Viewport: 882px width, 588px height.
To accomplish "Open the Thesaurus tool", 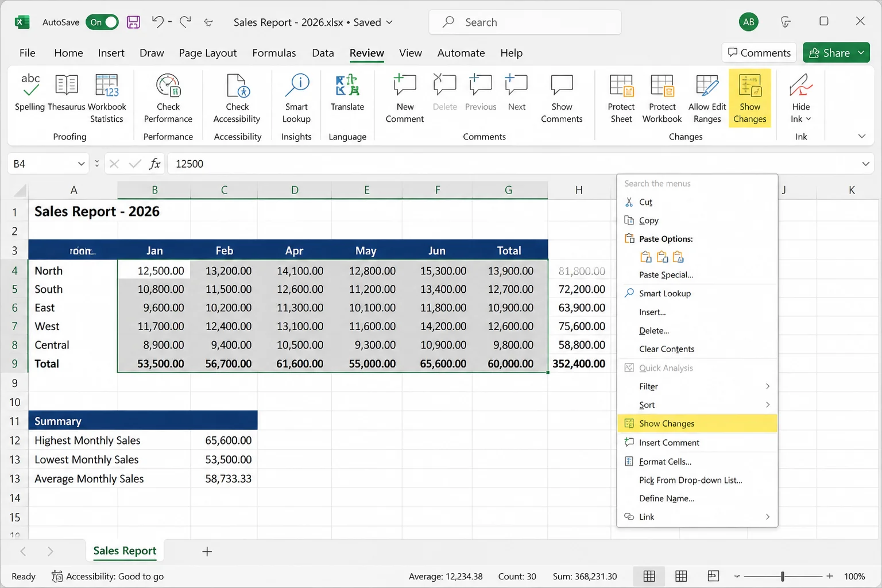I will [67, 93].
